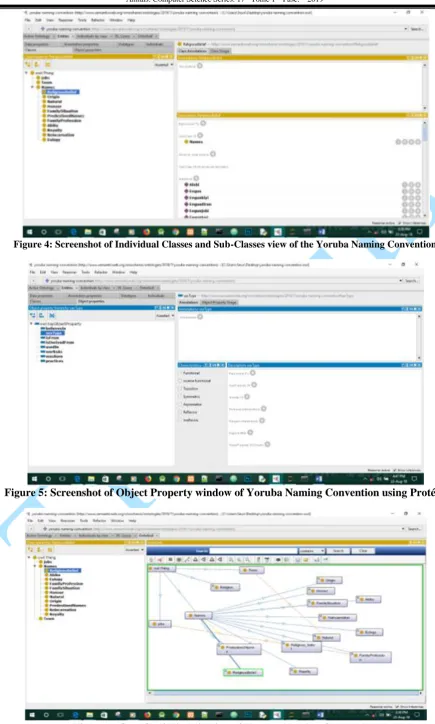Add sibling property icon in Figure 5 screenshot
The width and height of the screenshot is (435, 724).
pos(42,315)
